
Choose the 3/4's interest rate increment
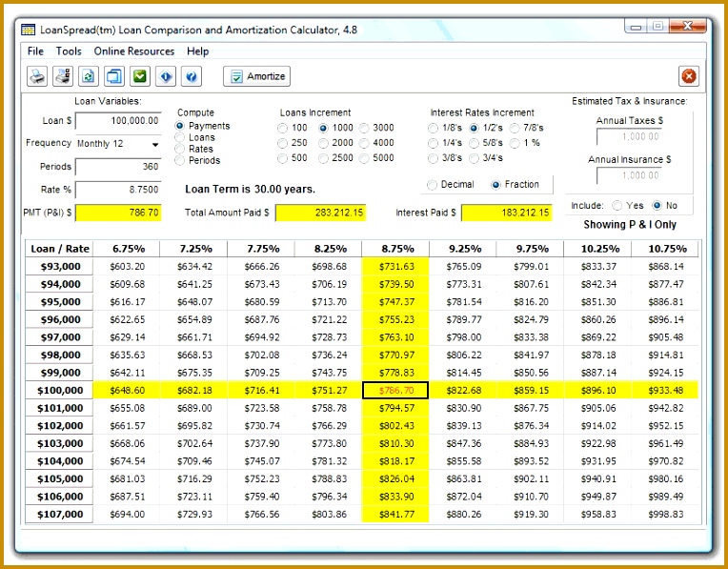coord(474,158)
